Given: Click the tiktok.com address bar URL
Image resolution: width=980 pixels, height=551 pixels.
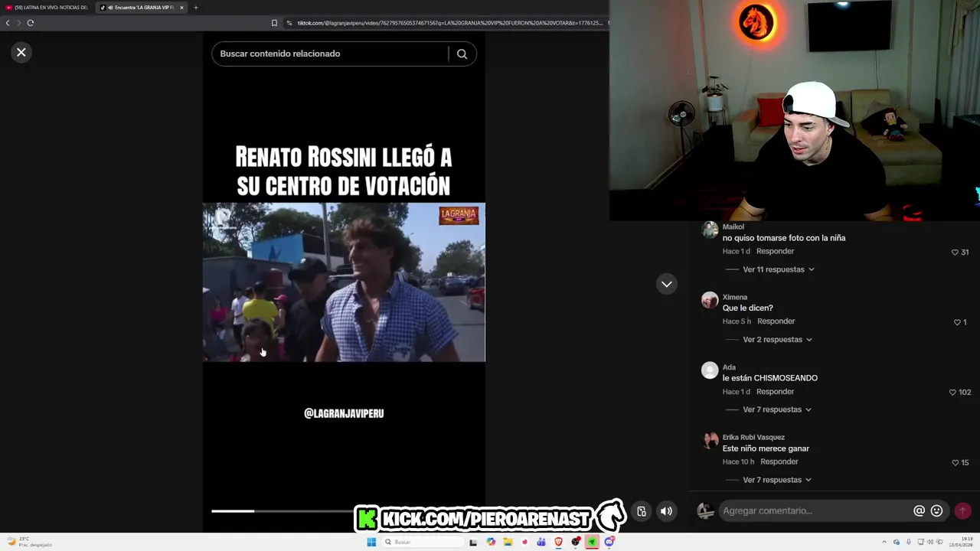Looking at the screenshot, I should tap(449, 23).
